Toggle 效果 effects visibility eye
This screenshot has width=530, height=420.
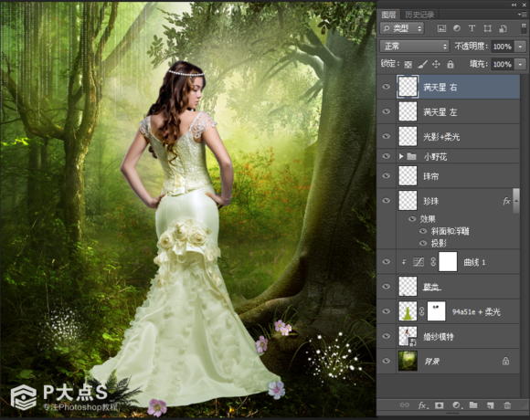412,219
